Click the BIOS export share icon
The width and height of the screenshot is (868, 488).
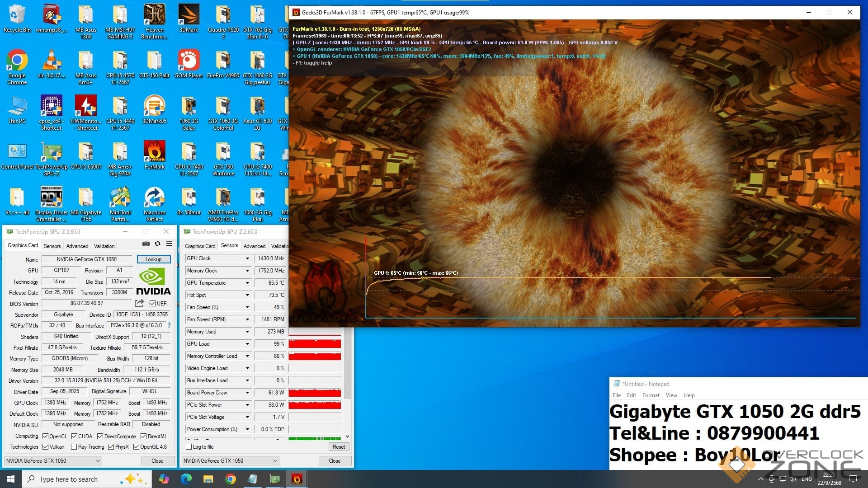[139, 303]
